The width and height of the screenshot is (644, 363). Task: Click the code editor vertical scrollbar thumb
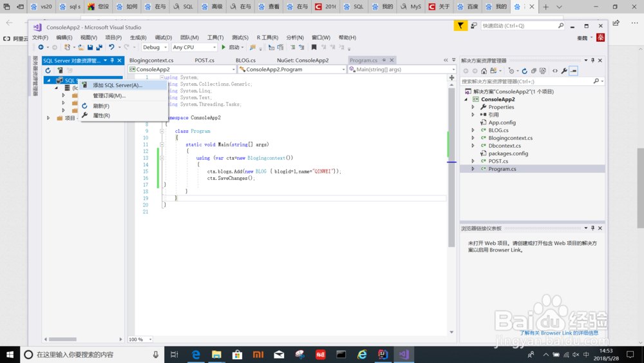pyautogui.click(x=451, y=168)
